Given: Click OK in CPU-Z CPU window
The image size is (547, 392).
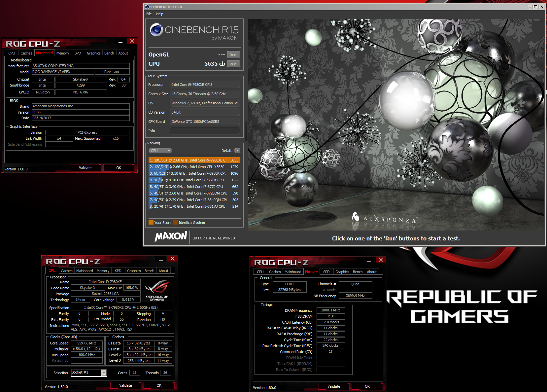Looking at the screenshot, I should pos(159,385).
